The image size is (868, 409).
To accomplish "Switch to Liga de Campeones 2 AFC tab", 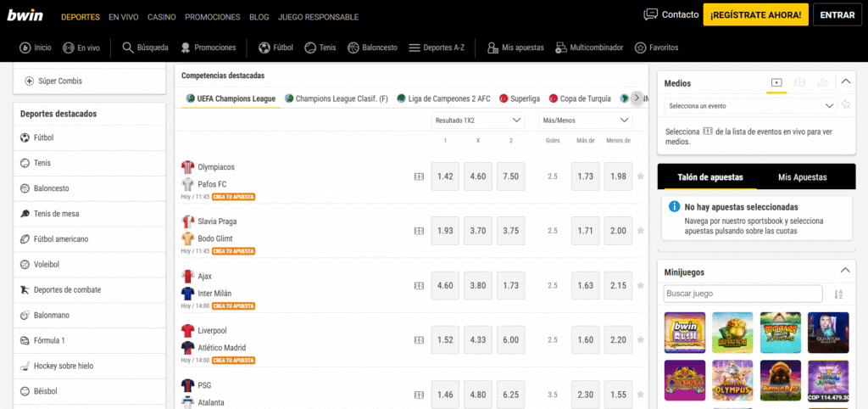I will coord(443,98).
